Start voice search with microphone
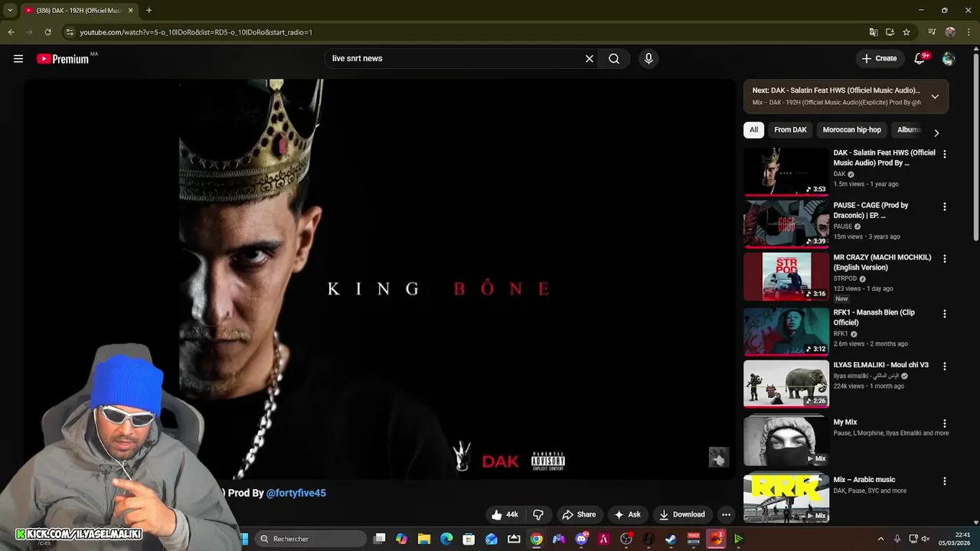This screenshot has height=551, width=980. pos(648,58)
